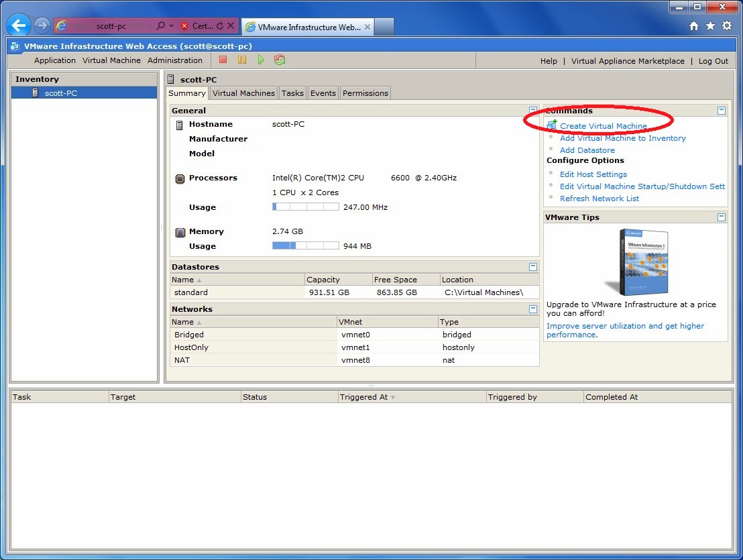Open a new browser tab
This screenshot has height=560, width=743.
(384, 27)
